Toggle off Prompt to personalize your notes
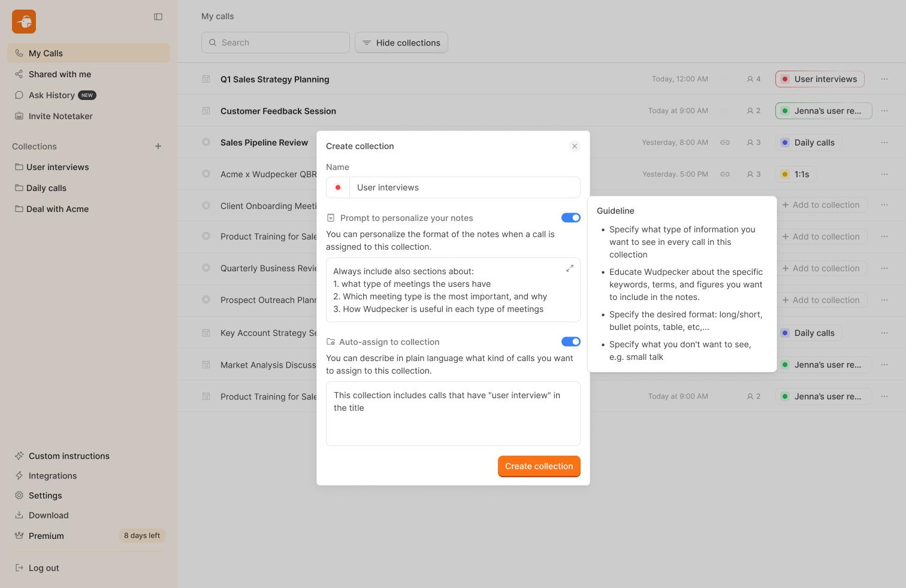906x588 pixels. point(570,218)
